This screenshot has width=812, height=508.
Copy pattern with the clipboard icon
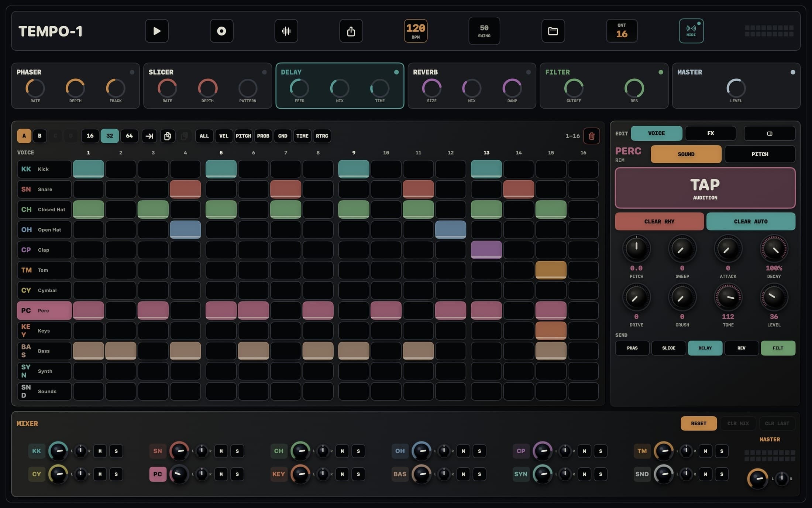[168, 136]
